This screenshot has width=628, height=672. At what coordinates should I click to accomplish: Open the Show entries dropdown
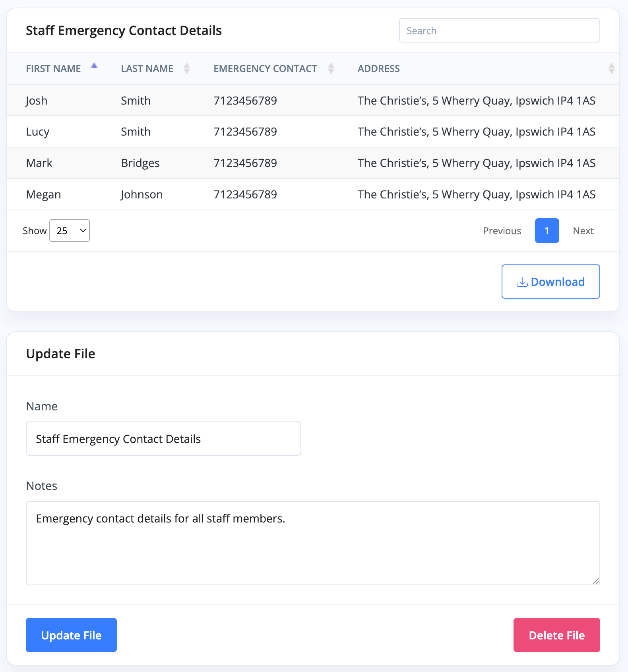point(70,231)
